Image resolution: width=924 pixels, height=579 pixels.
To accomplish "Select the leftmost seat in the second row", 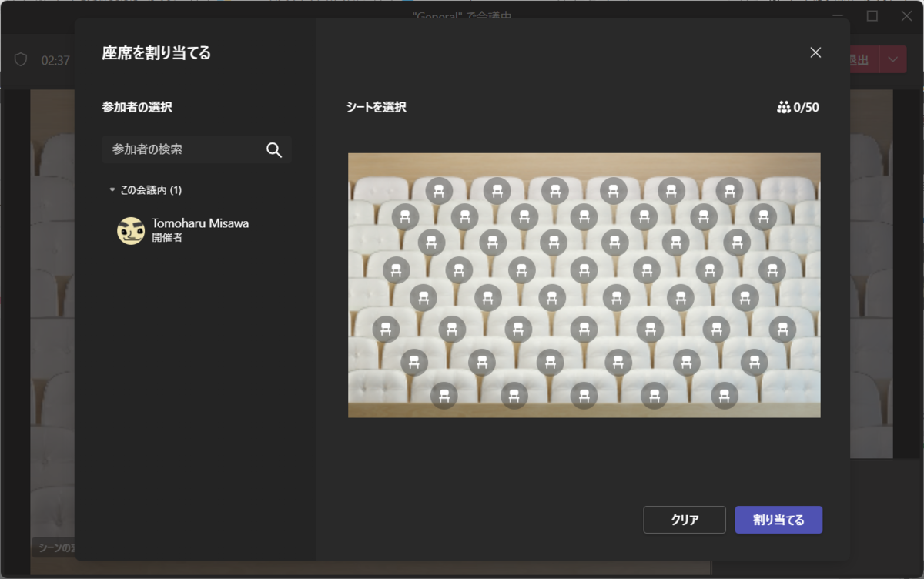I will click(405, 216).
